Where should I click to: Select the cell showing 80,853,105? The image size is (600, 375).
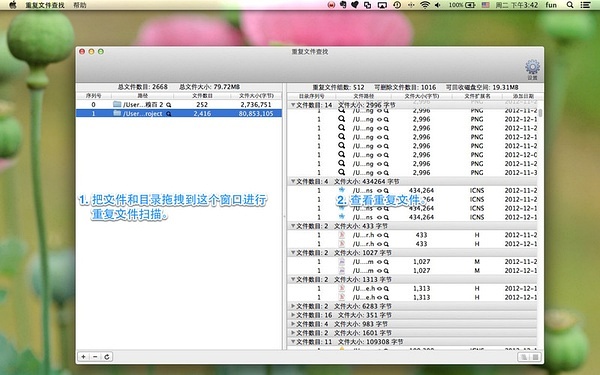tap(256, 114)
